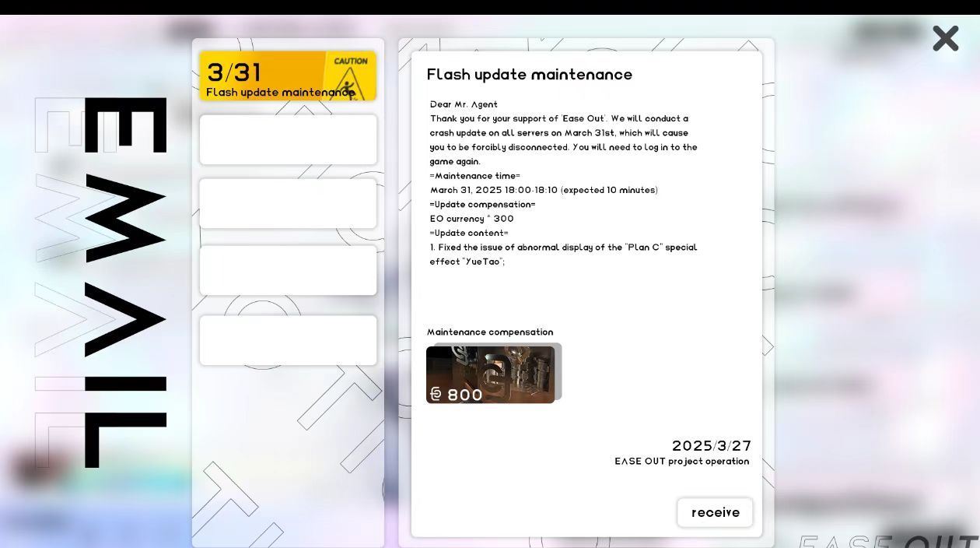The image size is (980, 548).
Task: Click the 'EO currency * 300' line
Action: [472, 219]
